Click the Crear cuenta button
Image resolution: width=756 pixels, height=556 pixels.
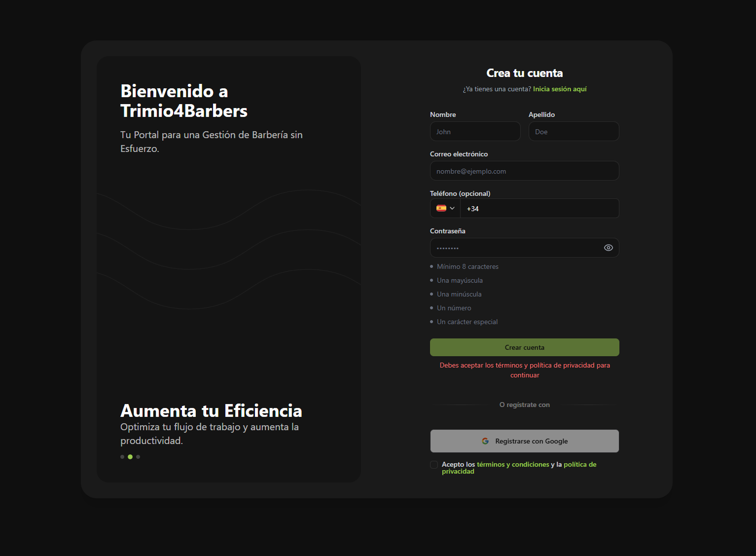[x=524, y=347]
